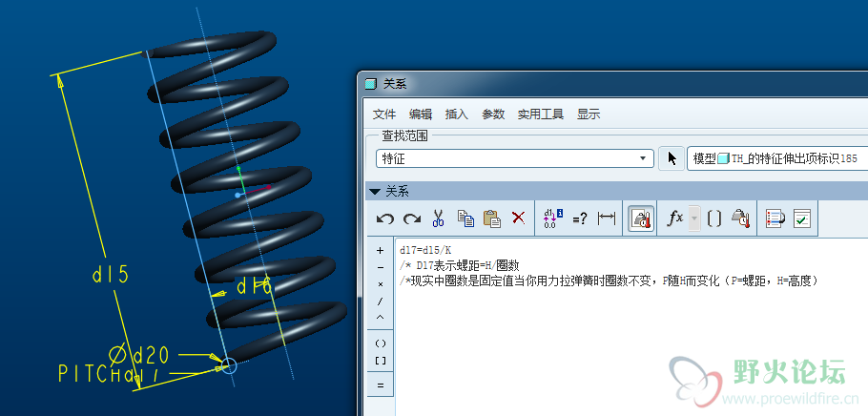Paste text using the clipboard icon
Viewport: 868px width, 416px height.
(x=491, y=218)
